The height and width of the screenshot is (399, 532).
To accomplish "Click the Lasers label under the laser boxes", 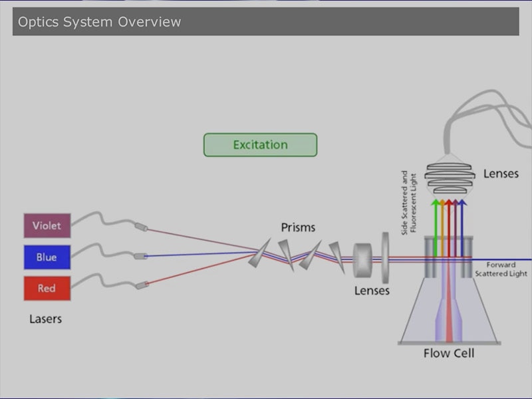I will click(x=45, y=319).
